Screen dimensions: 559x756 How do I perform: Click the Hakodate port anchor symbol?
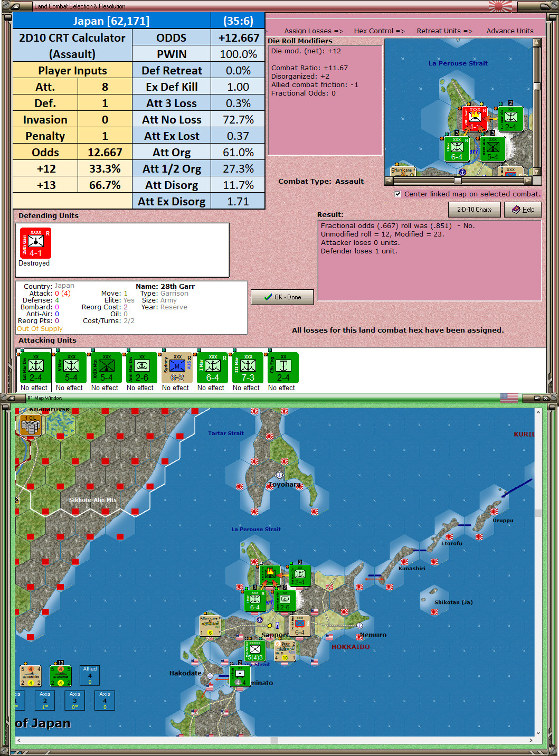(210, 676)
